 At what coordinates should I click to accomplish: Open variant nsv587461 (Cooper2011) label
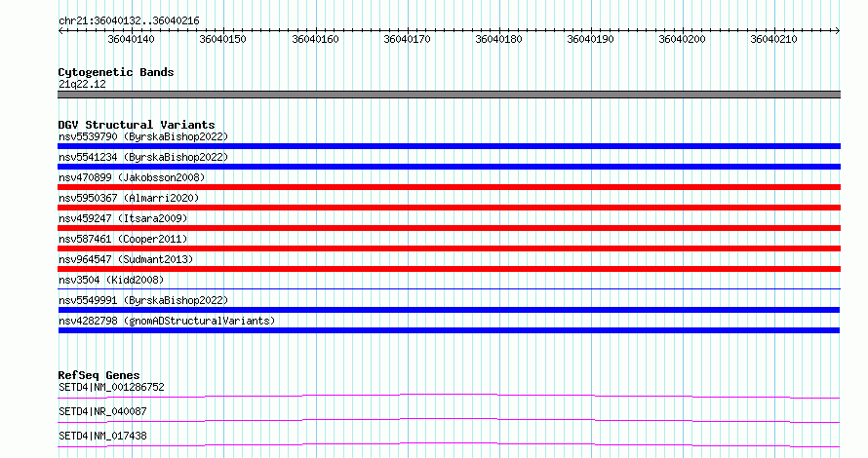(123, 239)
